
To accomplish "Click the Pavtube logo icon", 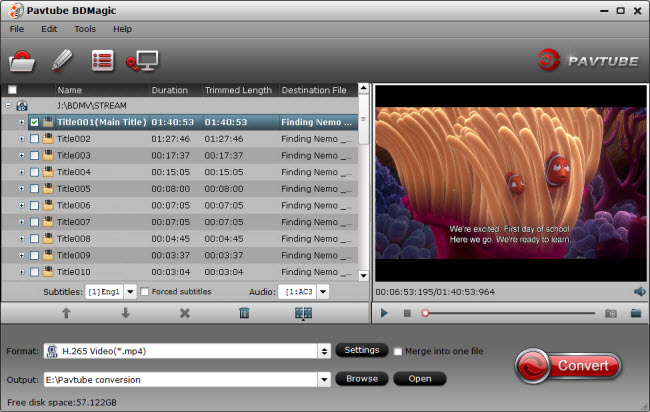I will 548,60.
